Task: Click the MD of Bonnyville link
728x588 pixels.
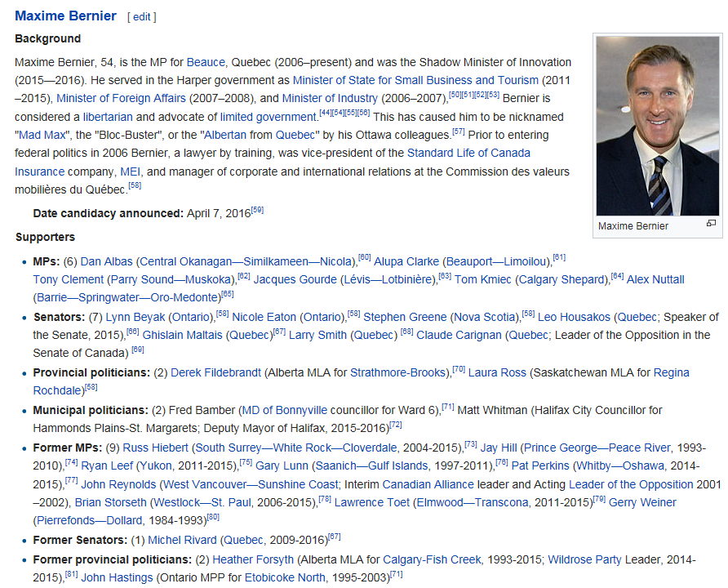Action: click(282, 410)
